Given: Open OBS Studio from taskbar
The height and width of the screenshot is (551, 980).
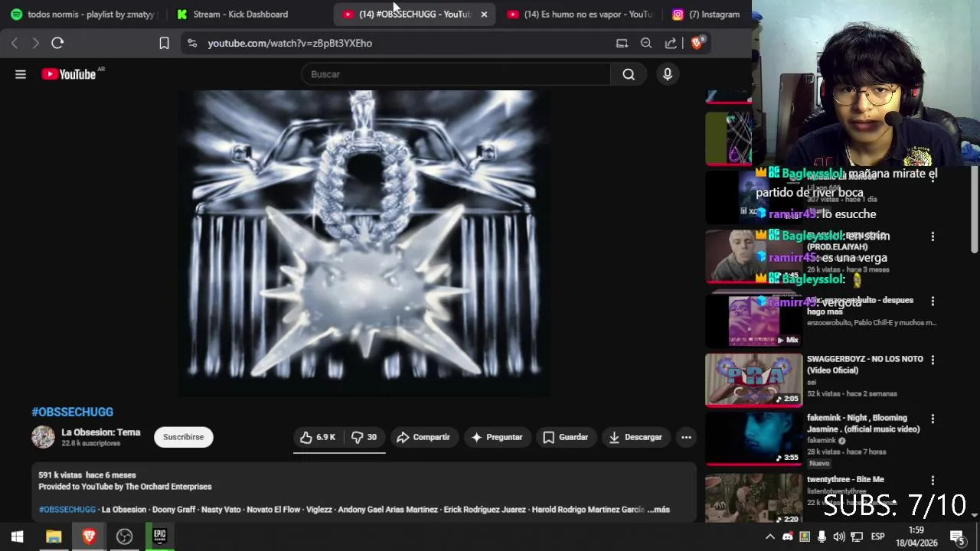Looking at the screenshot, I should [124, 536].
